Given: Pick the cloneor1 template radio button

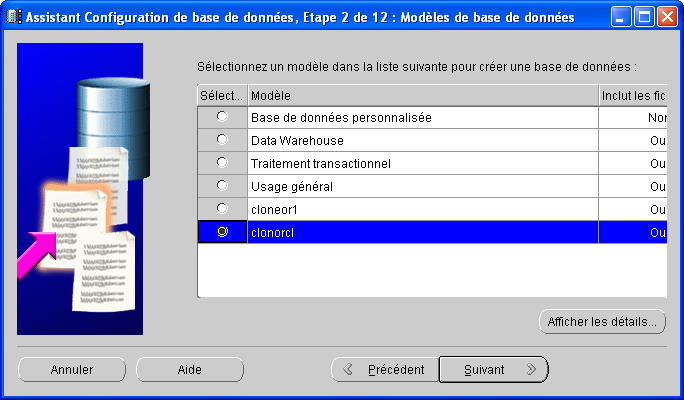Looking at the screenshot, I should [222, 209].
